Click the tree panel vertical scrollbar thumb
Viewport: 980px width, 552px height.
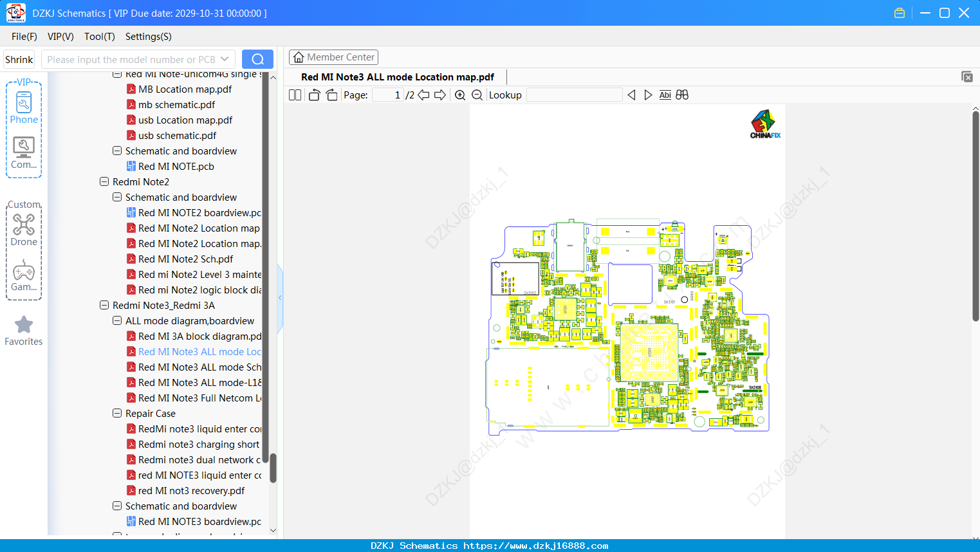click(273, 468)
